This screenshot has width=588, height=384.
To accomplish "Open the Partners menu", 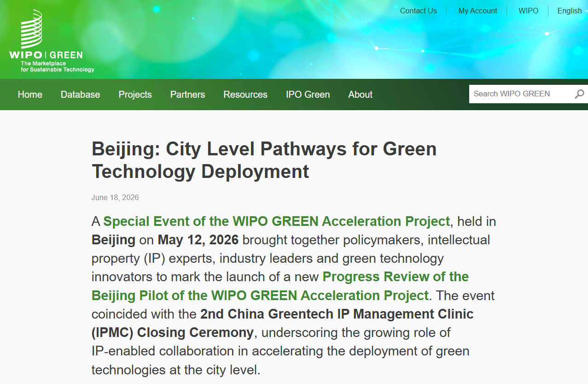I will (x=187, y=95).
